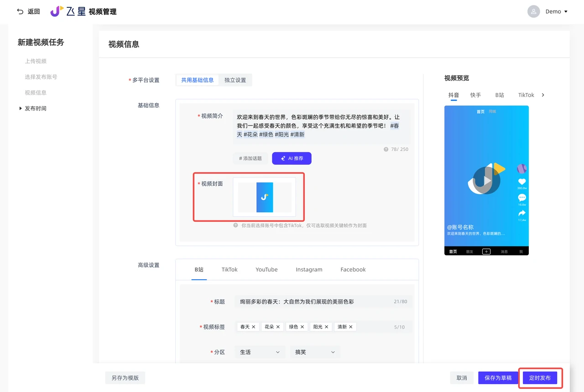The width and height of the screenshot is (584, 392).
Task: Remove the 春天 video tag
Action: point(255,326)
